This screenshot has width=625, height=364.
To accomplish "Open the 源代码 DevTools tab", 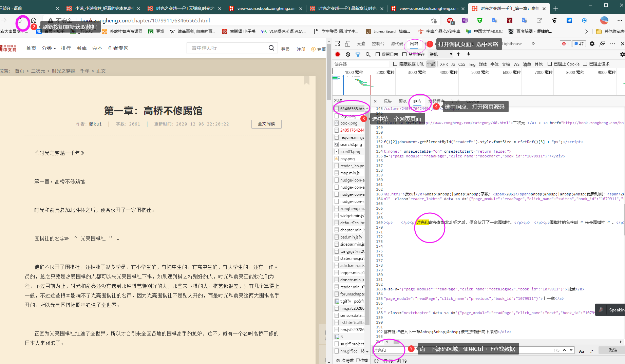I will click(x=397, y=44).
